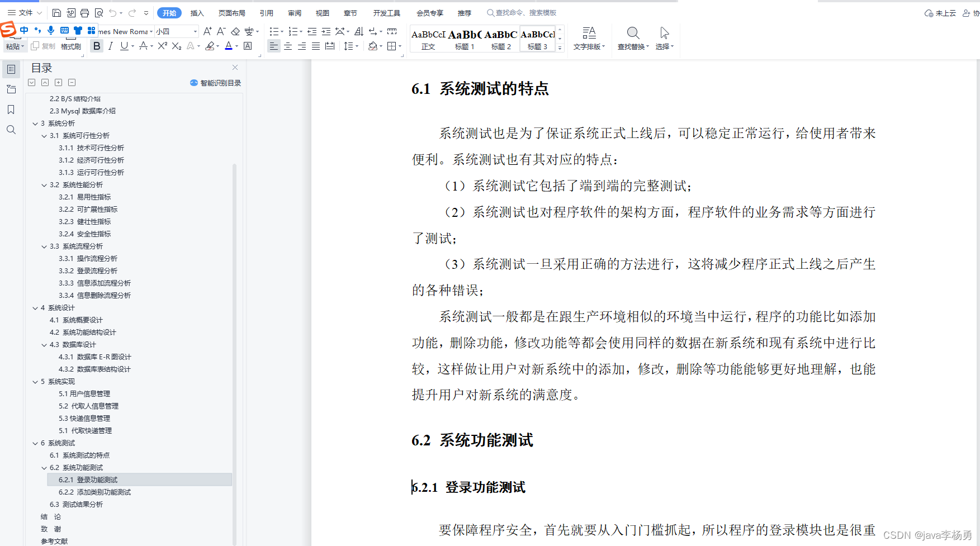Viewport: 980px width, 546px height.
Task: Collapse the '3.2 系统性能分析' tree node
Action: [44, 185]
